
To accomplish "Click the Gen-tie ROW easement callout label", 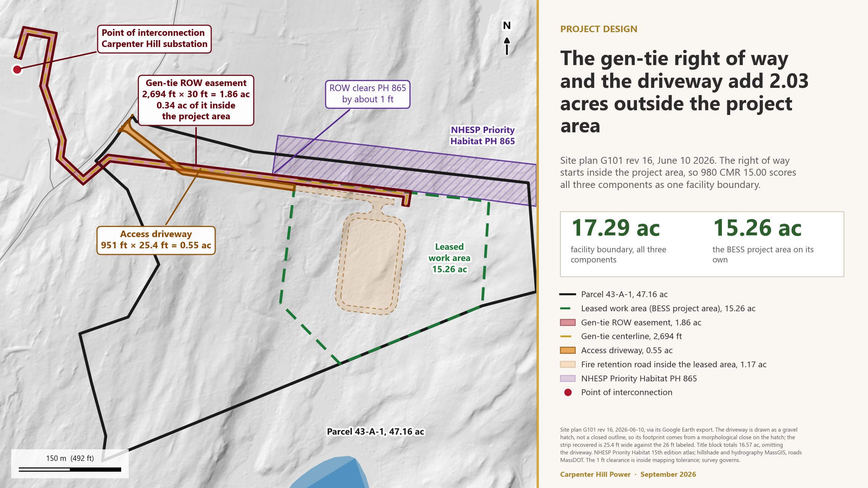I will click(x=196, y=100).
